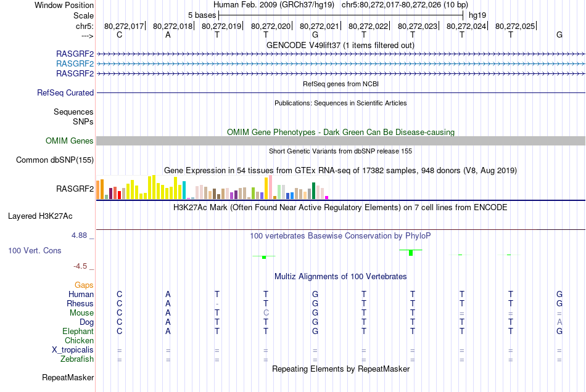The width and height of the screenshot is (586, 392).
Task: Click the Scale label
Action: click(83, 15)
